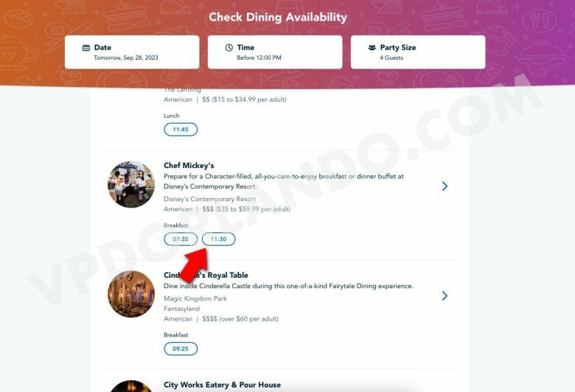This screenshot has width=575, height=392.
Task: Click City Works Eatery thumbnail image
Action: (x=131, y=386)
